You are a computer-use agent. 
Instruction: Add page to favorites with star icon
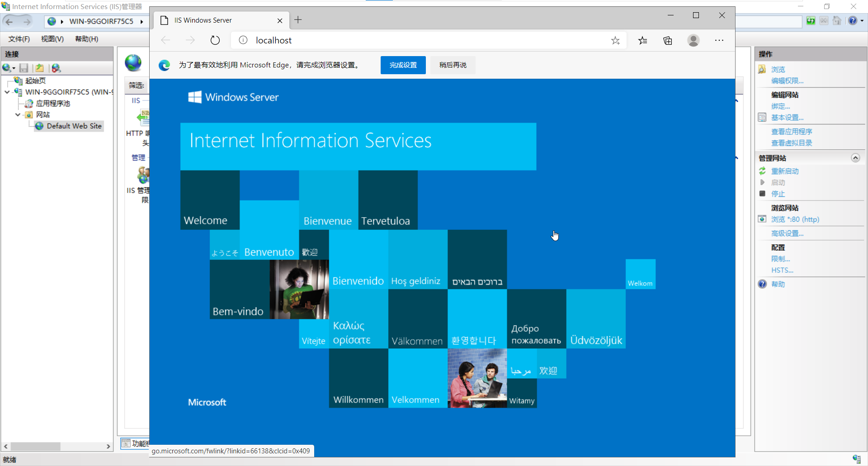pyautogui.click(x=615, y=40)
